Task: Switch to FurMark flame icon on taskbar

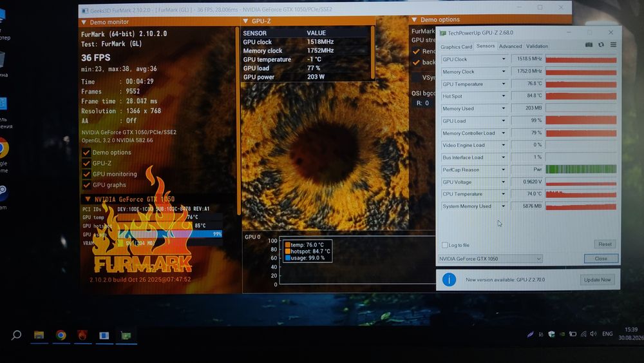Action: pyautogui.click(x=82, y=335)
